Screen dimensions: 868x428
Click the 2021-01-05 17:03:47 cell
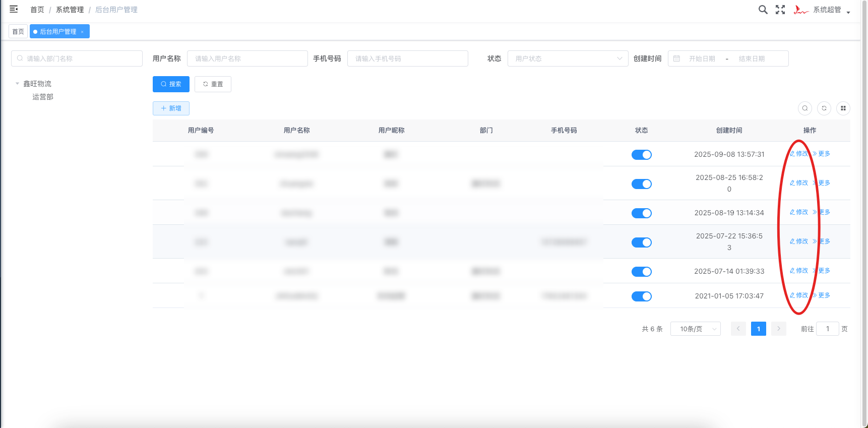(x=729, y=296)
